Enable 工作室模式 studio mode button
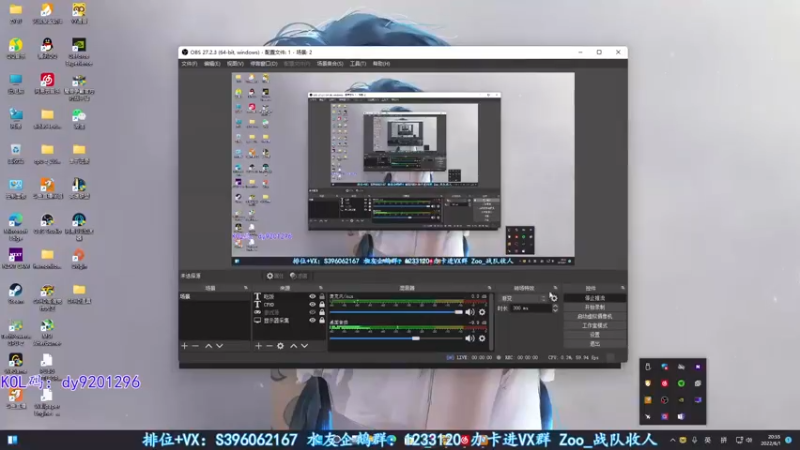Viewport: 800px width, 450px height. pyautogui.click(x=595, y=326)
